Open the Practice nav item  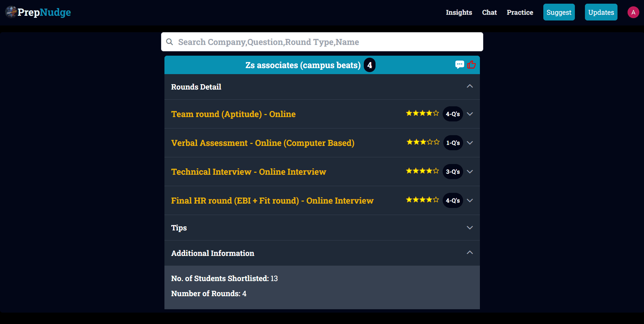click(520, 12)
